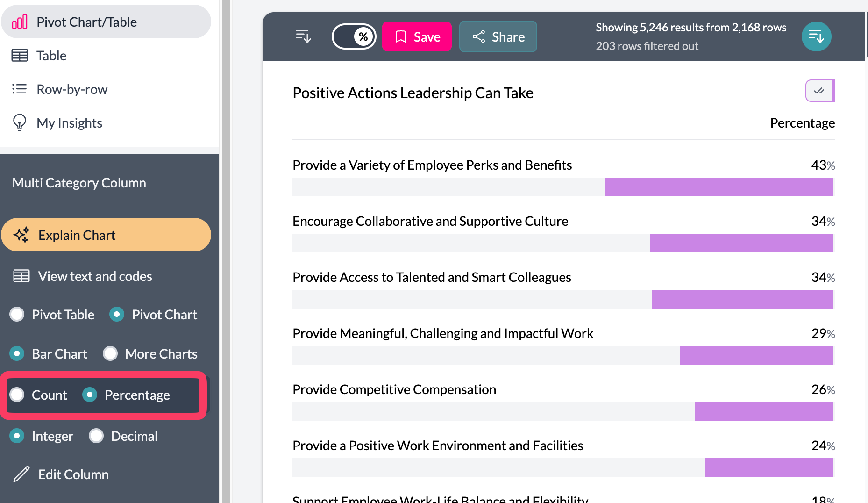This screenshot has height=503, width=868.
Task: Select the More Charts radio option
Action: click(111, 354)
